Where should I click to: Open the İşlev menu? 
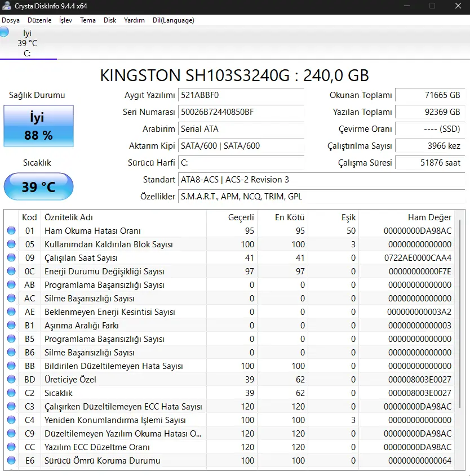pos(65,20)
